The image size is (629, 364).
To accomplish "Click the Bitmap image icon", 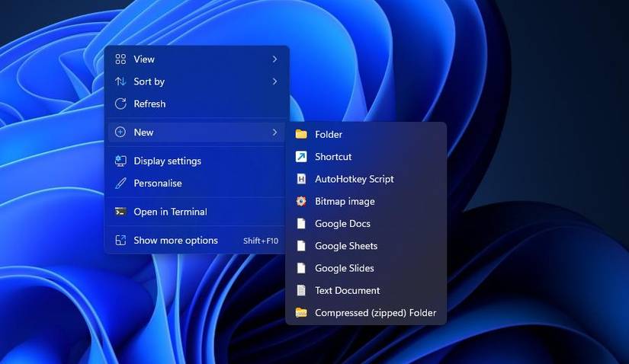I will pyautogui.click(x=301, y=201).
